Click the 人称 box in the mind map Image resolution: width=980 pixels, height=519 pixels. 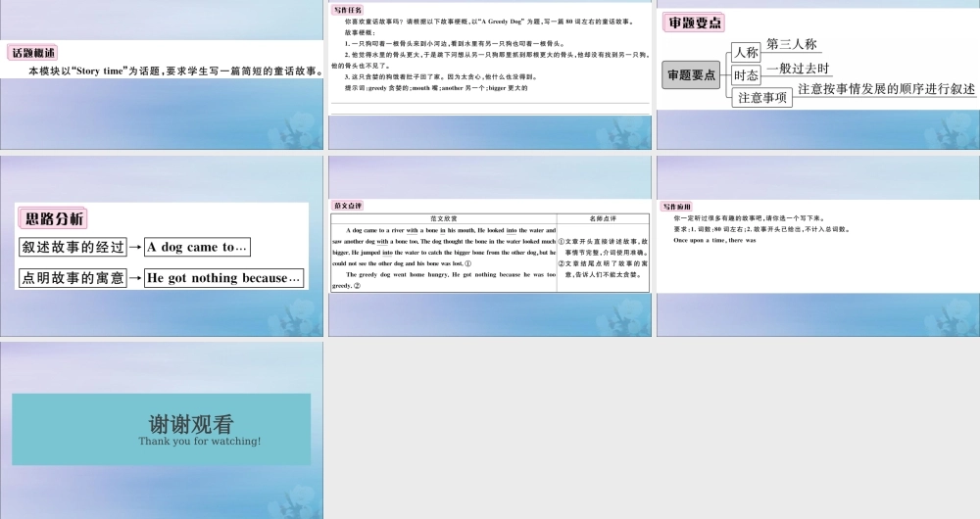click(x=746, y=53)
